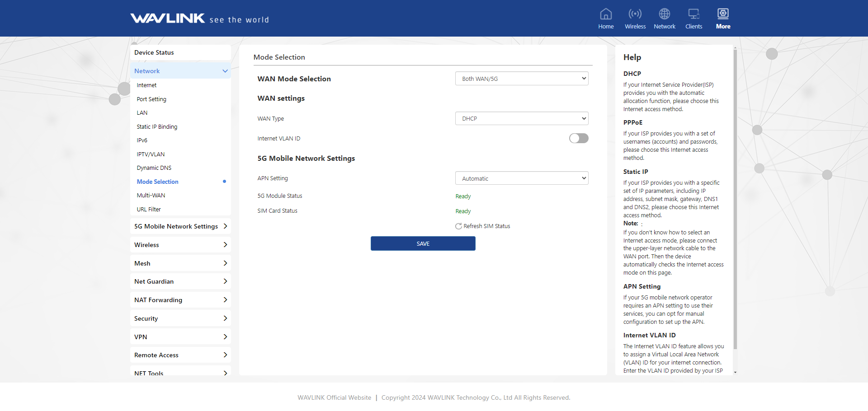Click the Network globe icon in header
The width and height of the screenshot is (868, 411).
coord(664,14)
